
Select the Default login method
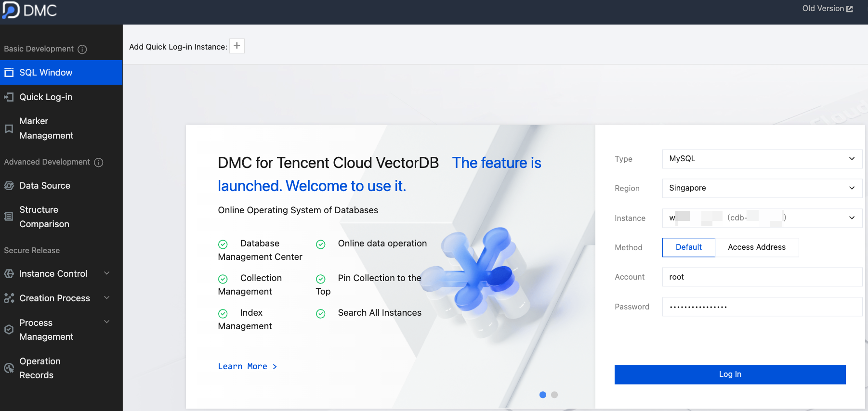tap(689, 247)
